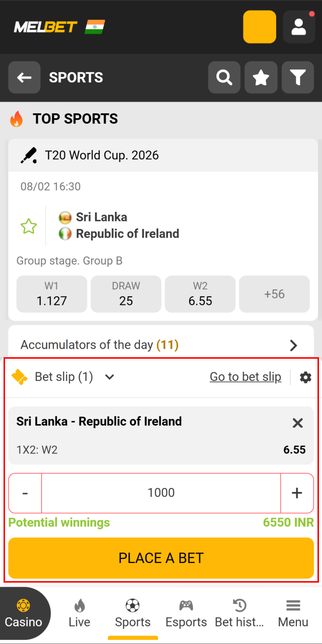Select the W2 odds of 6.55
Image resolution: width=322 pixels, height=644 pixels.
[x=200, y=294]
